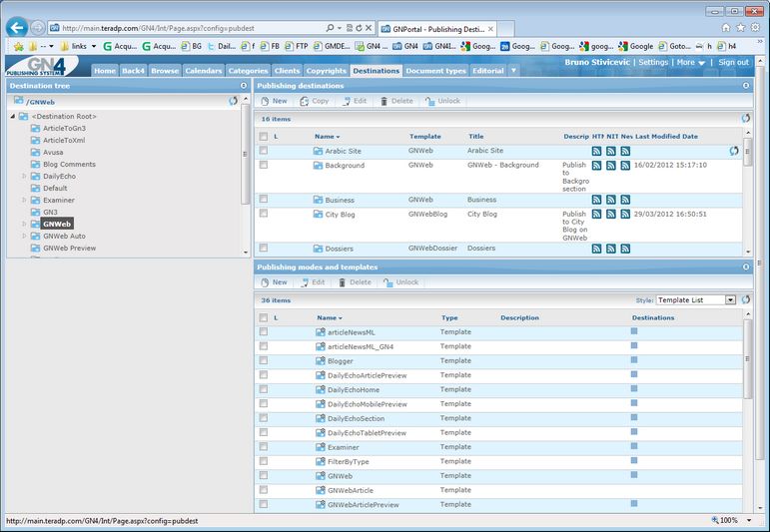Switch to the Document types tab

[x=436, y=71]
